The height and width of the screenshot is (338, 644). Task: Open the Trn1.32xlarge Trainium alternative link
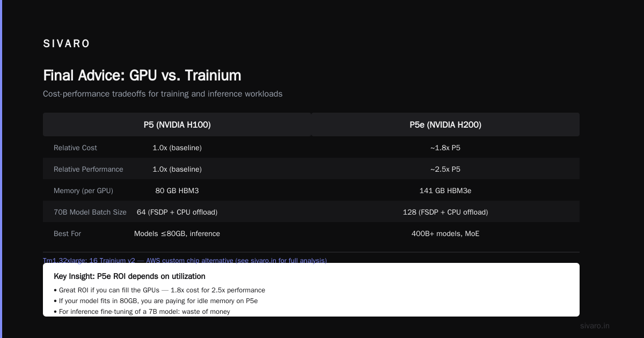[185, 260]
